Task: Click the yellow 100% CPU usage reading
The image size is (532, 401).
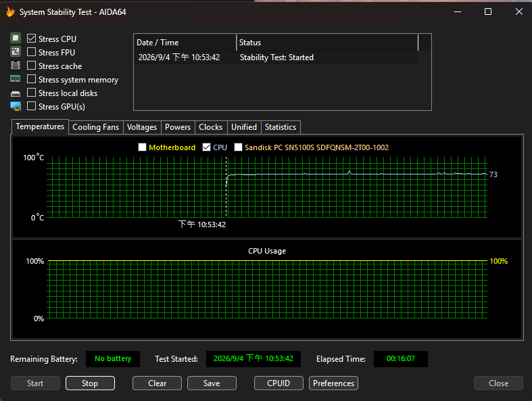Action: [499, 261]
